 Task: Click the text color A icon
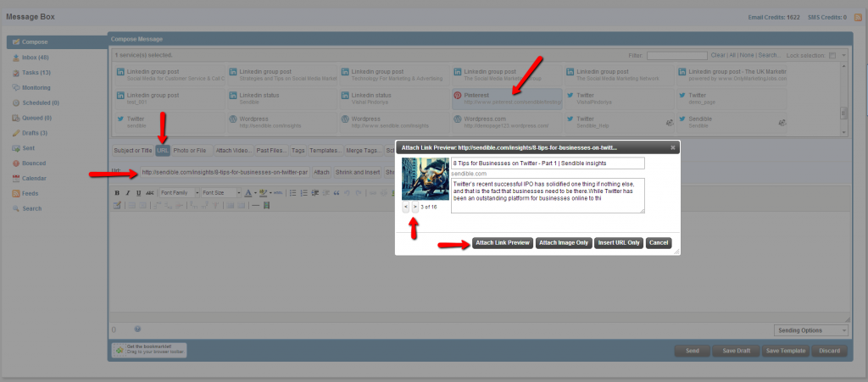248,193
